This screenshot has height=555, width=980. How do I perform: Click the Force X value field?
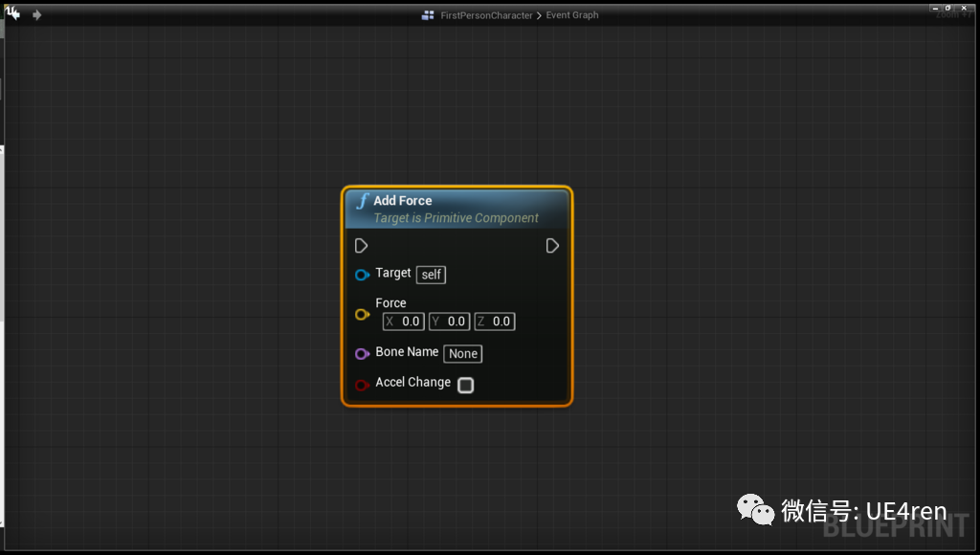tap(403, 321)
